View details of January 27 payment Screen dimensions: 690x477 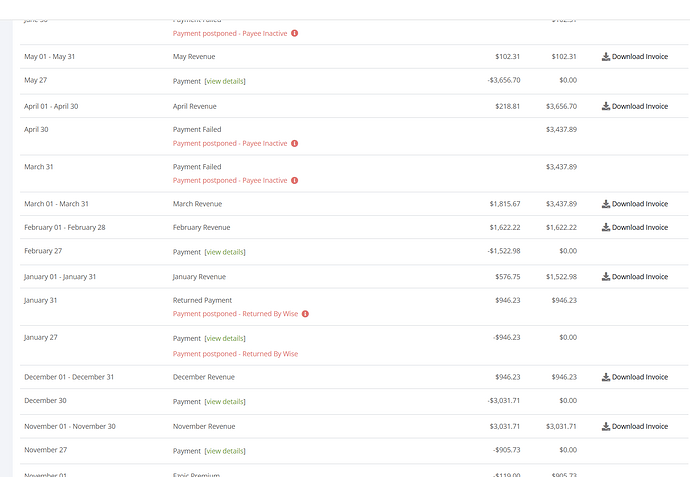coord(225,338)
